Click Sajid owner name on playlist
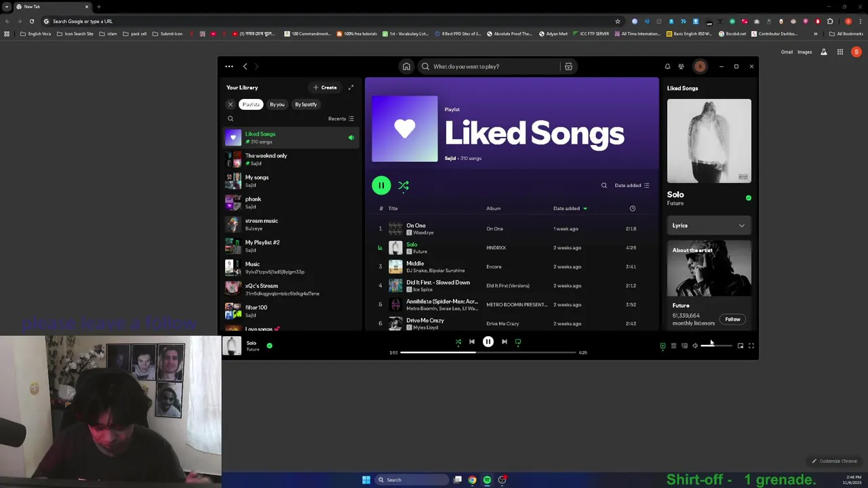Image resolution: width=868 pixels, height=488 pixels. pos(450,159)
